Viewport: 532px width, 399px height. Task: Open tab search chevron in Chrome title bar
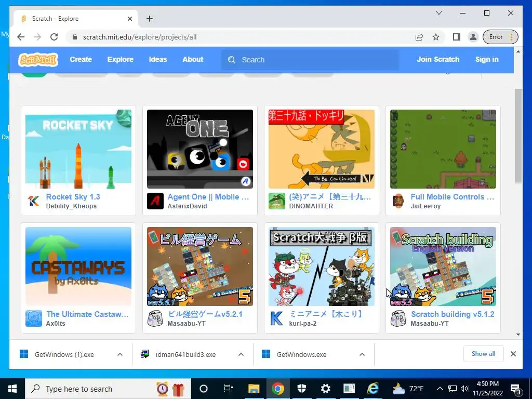(x=438, y=13)
